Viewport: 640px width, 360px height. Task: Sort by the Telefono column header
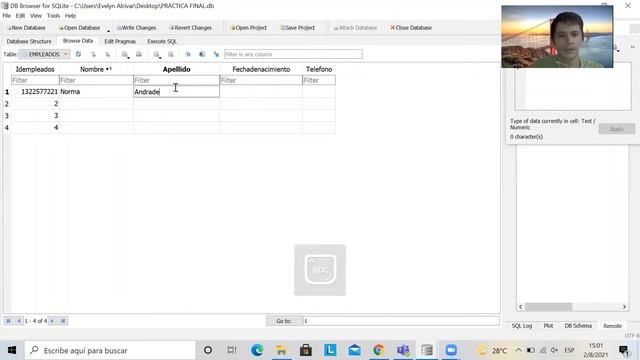click(x=319, y=69)
